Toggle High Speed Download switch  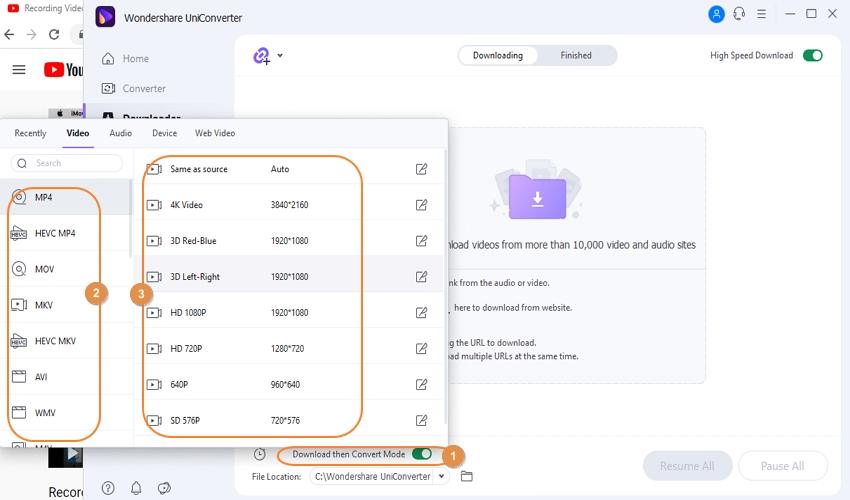[812, 56]
